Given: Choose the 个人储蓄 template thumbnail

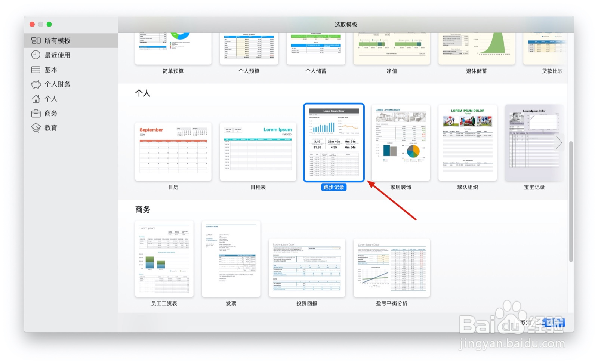Looking at the screenshot, I should pyautogui.click(x=316, y=48).
